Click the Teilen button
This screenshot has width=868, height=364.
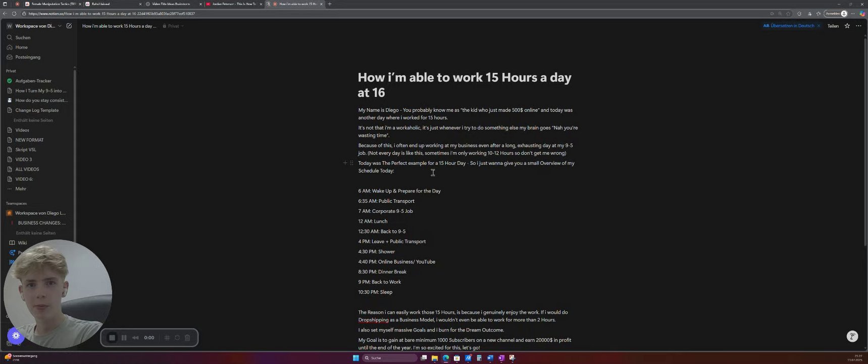pyautogui.click(x=833, y=26)
